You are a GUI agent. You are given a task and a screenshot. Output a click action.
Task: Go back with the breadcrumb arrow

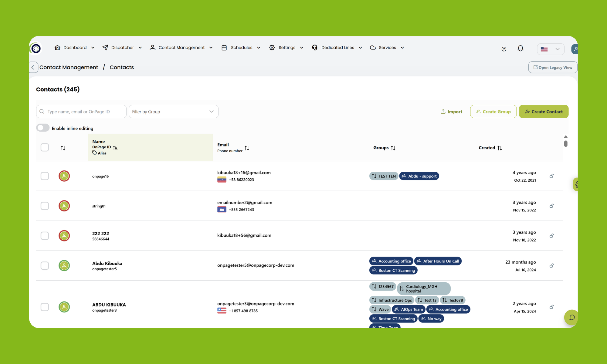(33, 67)
